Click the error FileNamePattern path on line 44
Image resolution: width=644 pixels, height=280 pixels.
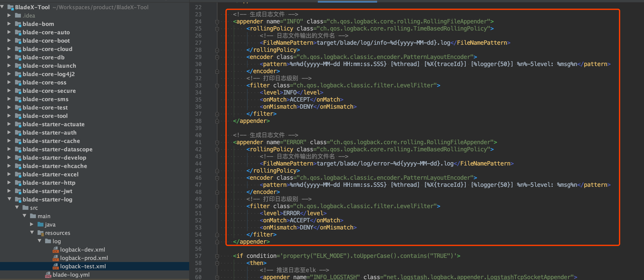click(385, 163)
